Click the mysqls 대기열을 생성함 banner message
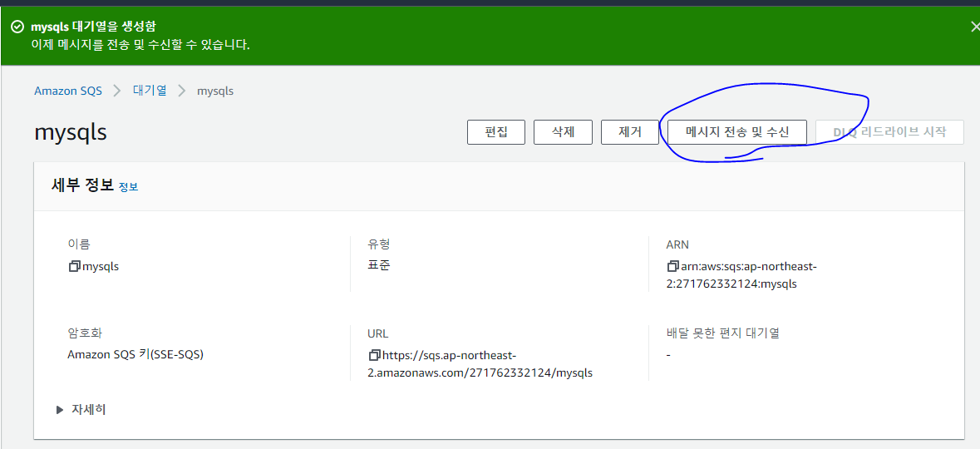The image size is (980, 449). point(94,27)
